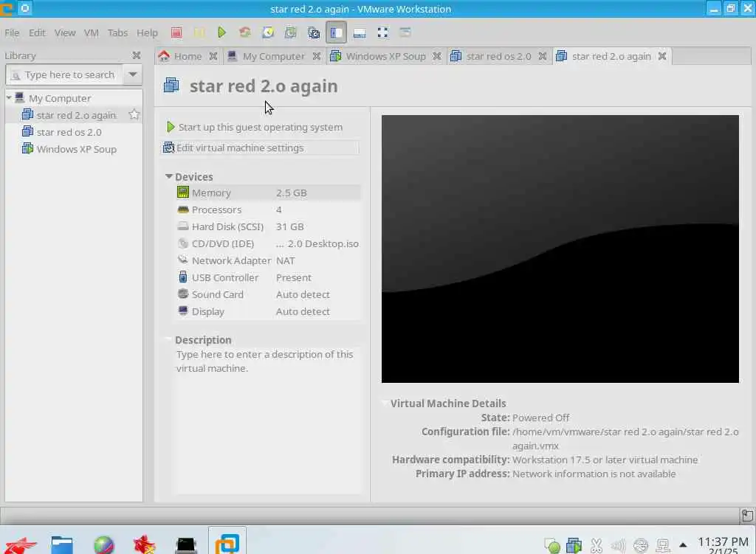This screenshot has height=554, width=756.
Task: Close the Windows XP Soup tab
Action: click(x=437, y=56)
